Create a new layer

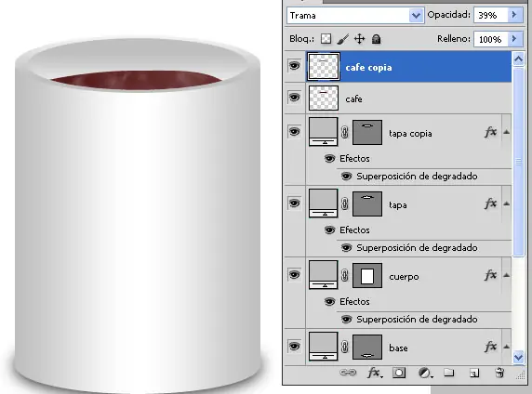tap(474, 373)
